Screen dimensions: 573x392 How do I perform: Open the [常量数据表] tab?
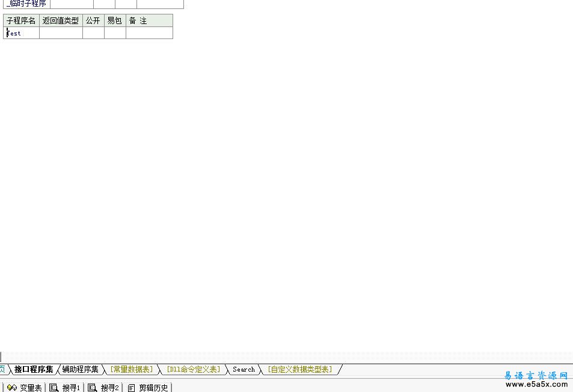131,369
